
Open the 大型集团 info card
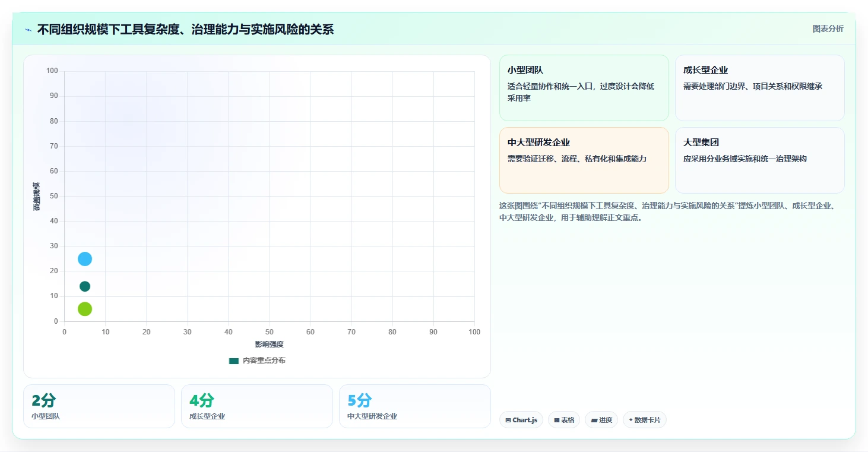point(760,160)
